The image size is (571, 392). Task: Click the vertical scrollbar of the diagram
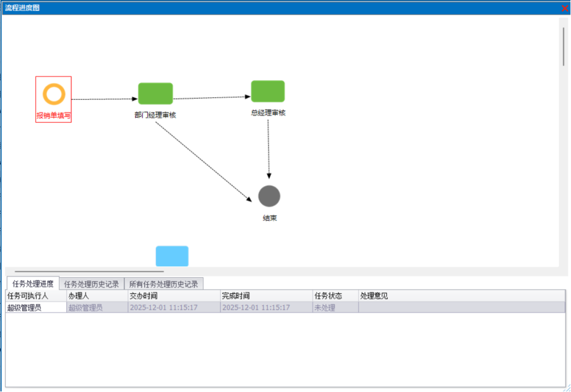click(563, 47)
